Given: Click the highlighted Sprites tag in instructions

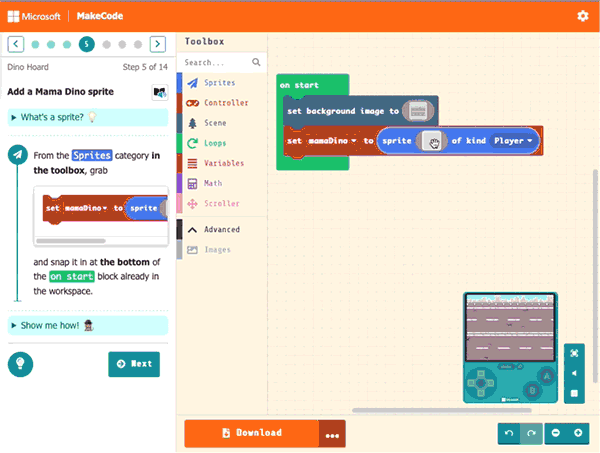Looking at the screenshot, I should tap(92, 155).
